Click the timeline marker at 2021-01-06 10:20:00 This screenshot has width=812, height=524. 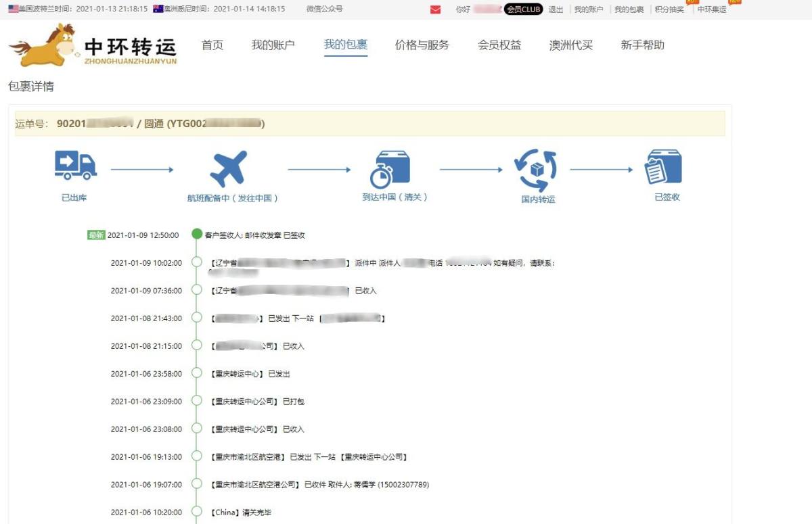[197, 512]
